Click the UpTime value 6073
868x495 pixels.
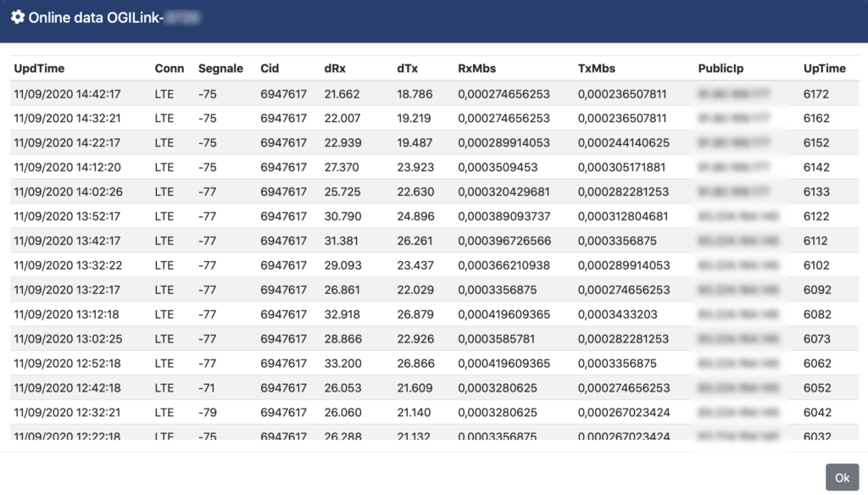(817, 339)
